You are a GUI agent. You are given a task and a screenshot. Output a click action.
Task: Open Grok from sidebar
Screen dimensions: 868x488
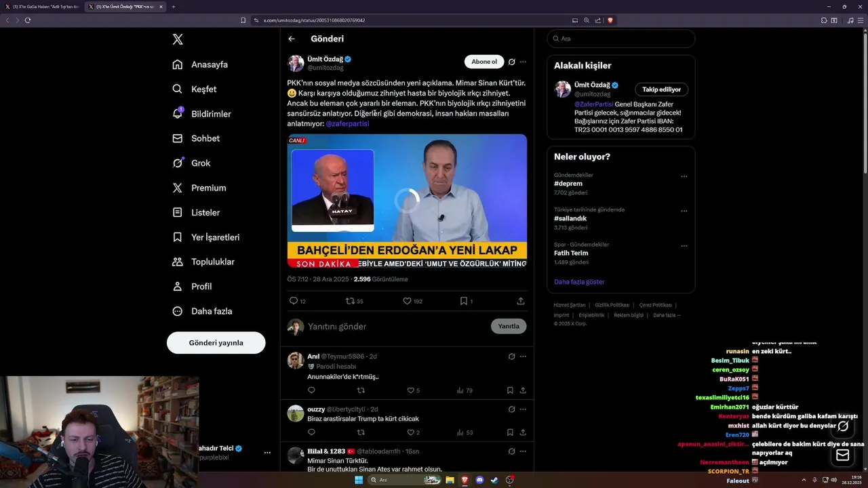tap(191, 163)
